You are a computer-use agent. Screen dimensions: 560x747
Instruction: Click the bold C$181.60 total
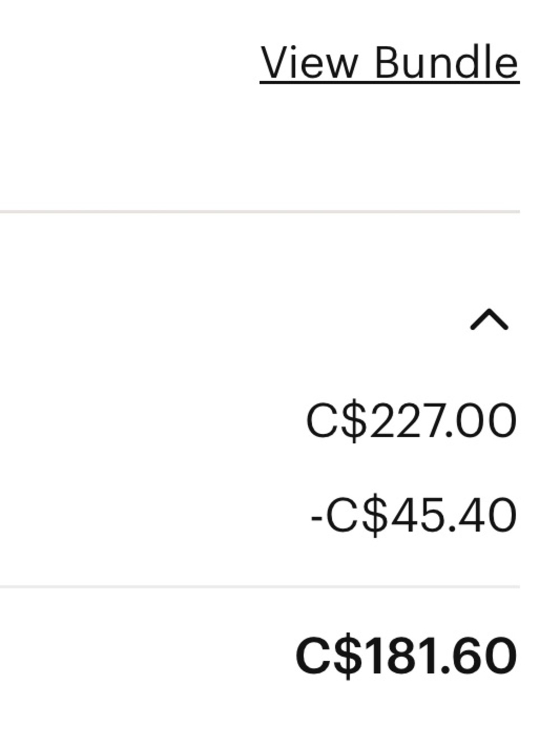click(406, 656)
